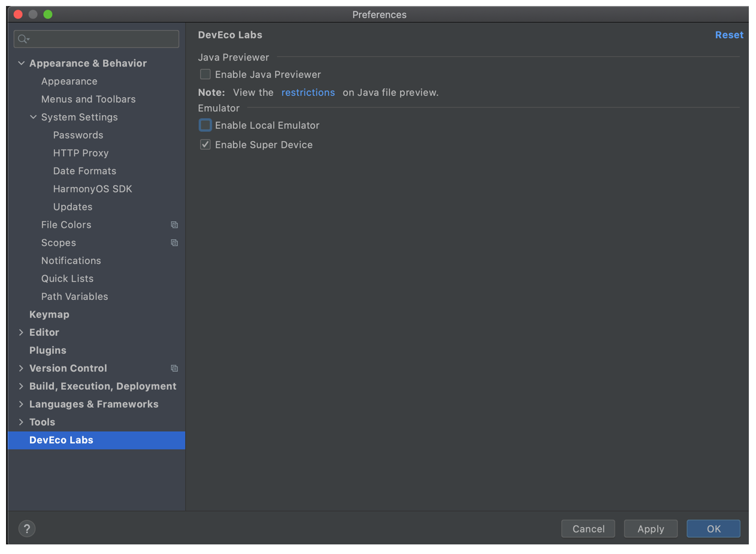This screenshot has height=554, width=756.
Task: Collapse the System Settings subtree
Action: pyautogui.click(x=34, y=117)
